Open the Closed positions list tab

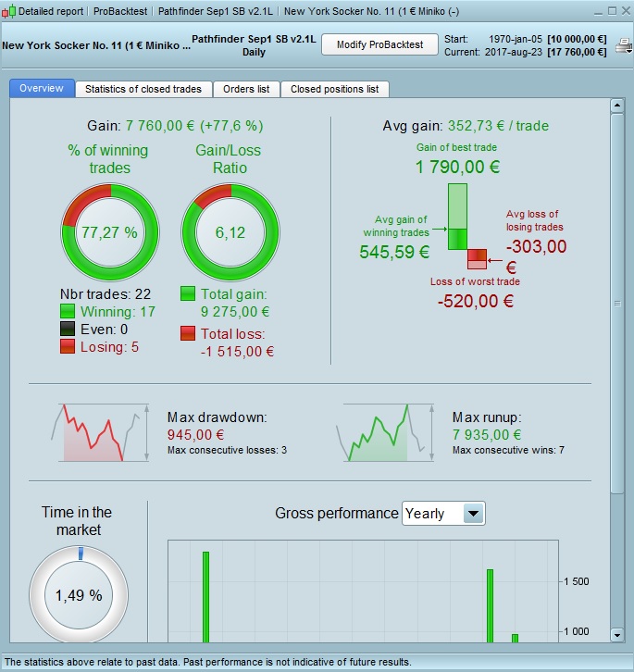pyautogui.click(x=334, y=89)
